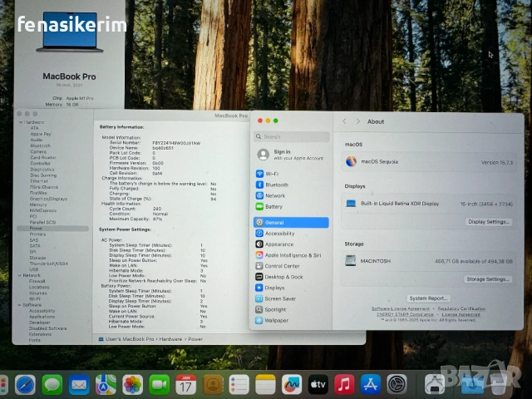Select Apple Pay in System Information

[x=41, y=134]
